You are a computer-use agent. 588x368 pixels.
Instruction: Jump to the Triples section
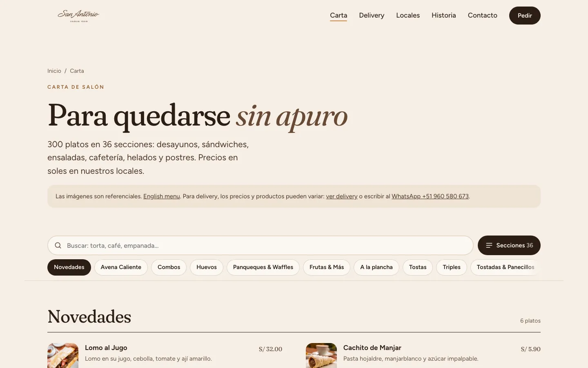click(452, 267)
